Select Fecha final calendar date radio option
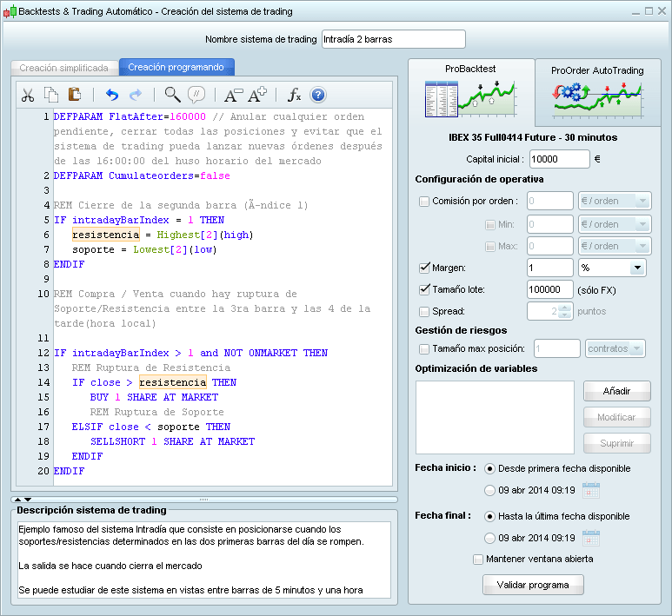The height and width of the screenshot is (616, 672). coord(490,538)
